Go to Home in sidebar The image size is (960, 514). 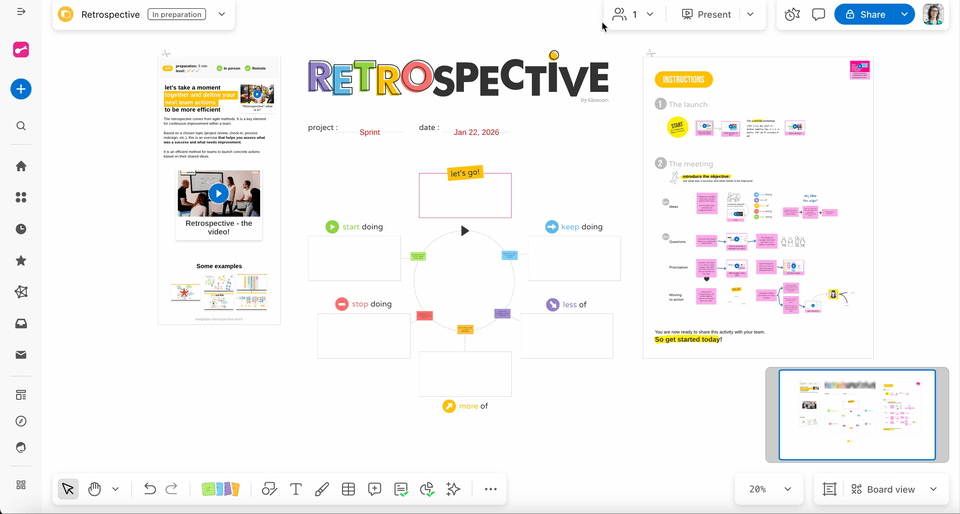21,166
